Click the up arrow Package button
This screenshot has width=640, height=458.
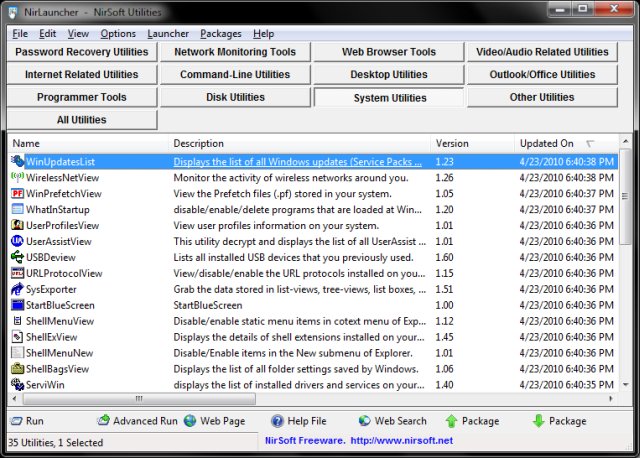tap(472, 421)
